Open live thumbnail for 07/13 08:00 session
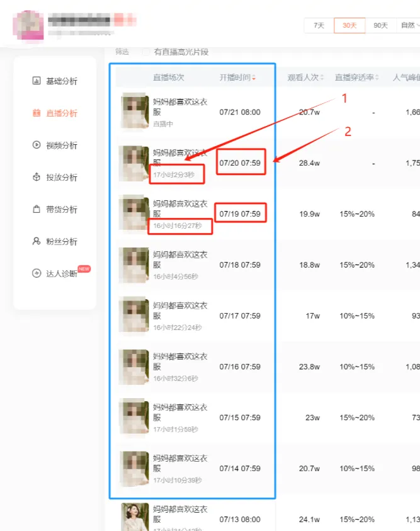The image size is (420, 531). (x=135, y=517)
